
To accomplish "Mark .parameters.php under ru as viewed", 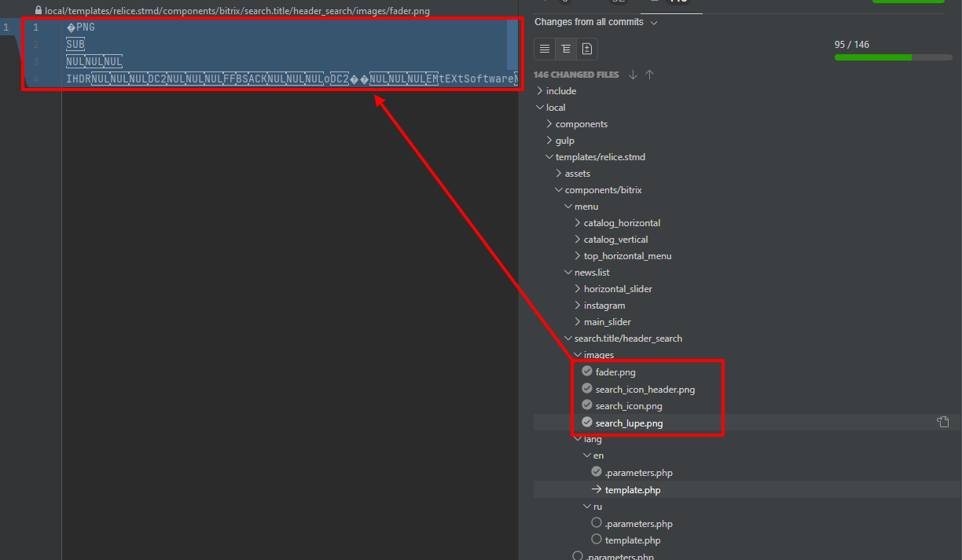I will 597,523.
